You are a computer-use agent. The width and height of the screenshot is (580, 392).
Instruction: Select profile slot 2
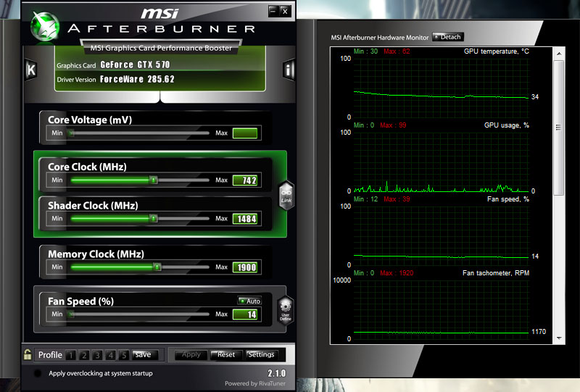click(84, 355)
